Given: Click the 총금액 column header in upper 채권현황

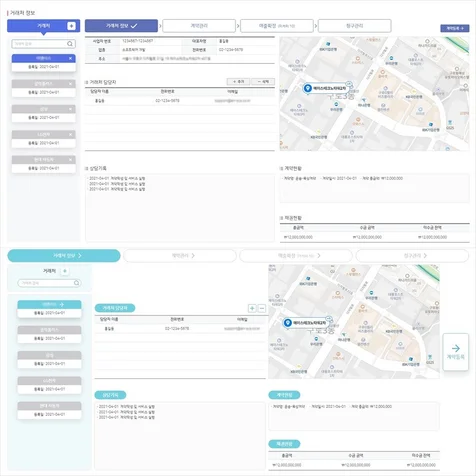Looking at the screenshot, I should tap(298, 228).
